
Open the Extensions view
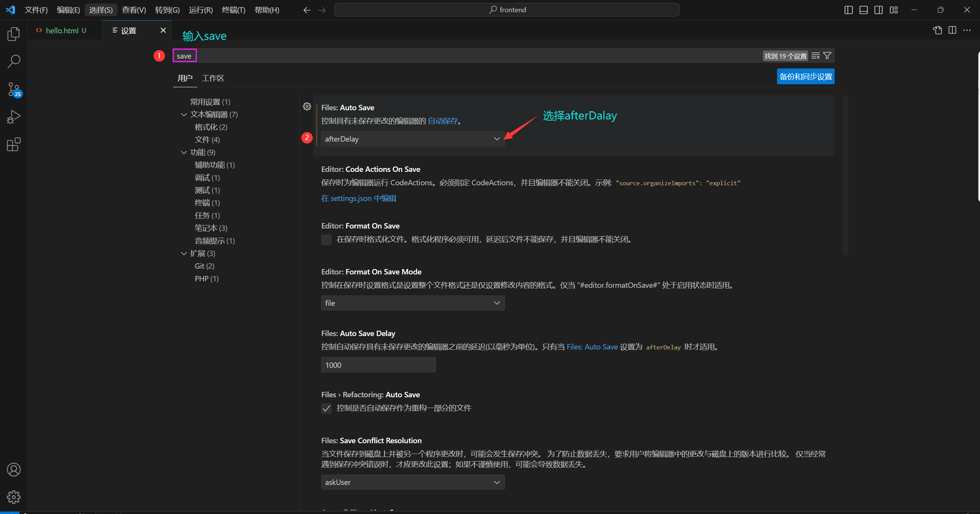click(x=13, y=144)
